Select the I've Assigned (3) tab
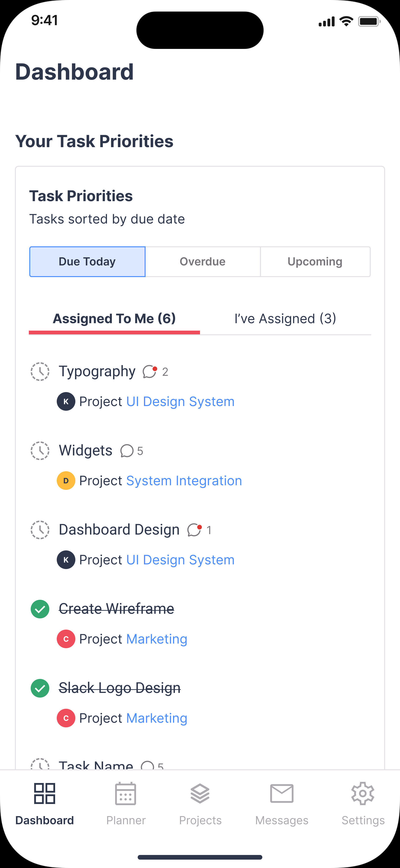Screen dimensions: 400x868 click(x=285, y=319)
